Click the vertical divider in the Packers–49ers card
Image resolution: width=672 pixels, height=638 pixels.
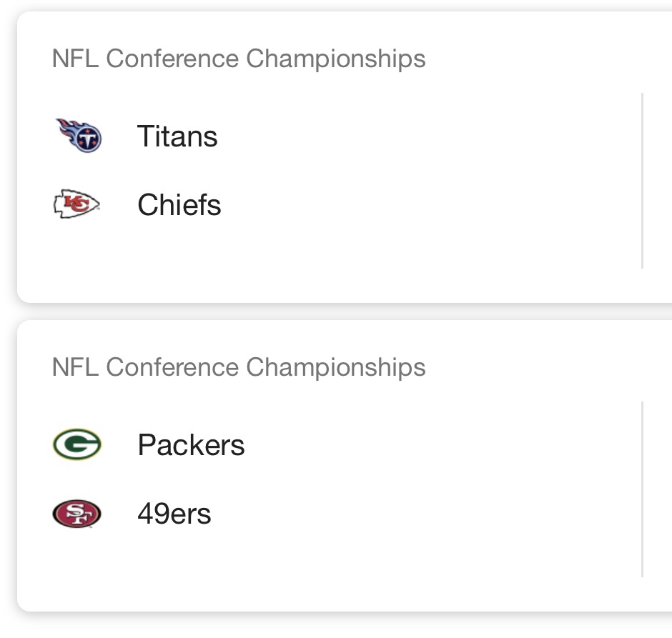(642, 489)
